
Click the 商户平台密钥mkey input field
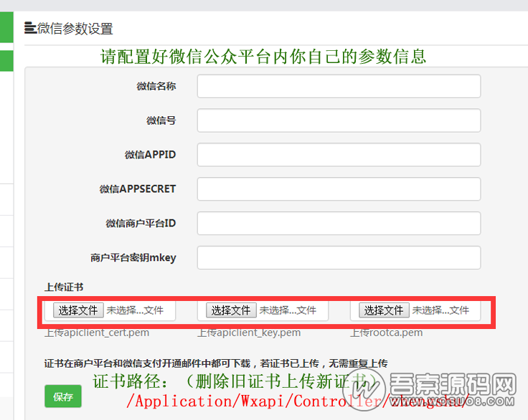coord(339,258)
